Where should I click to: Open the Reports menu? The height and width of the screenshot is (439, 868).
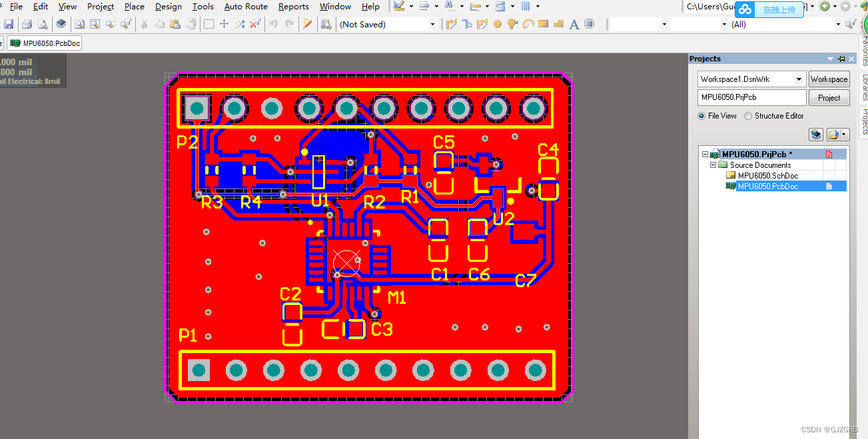[294, 7]
